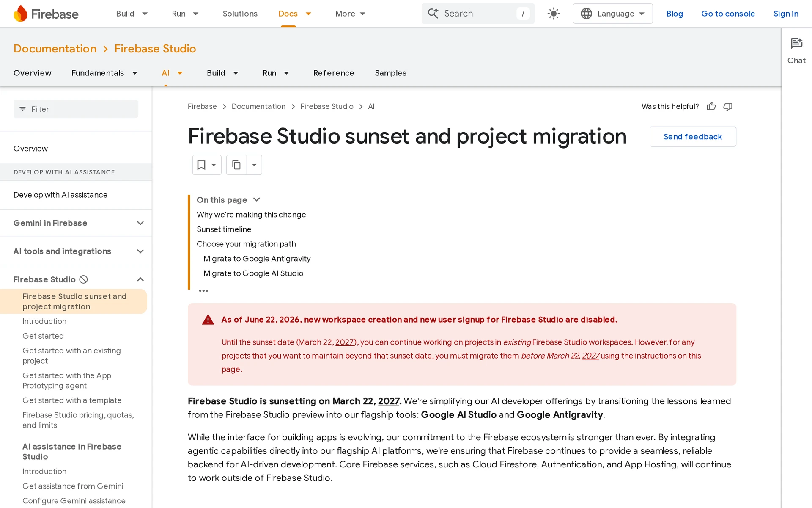Select the Reference tab
812x508 pixels.
tap(334, 73)
